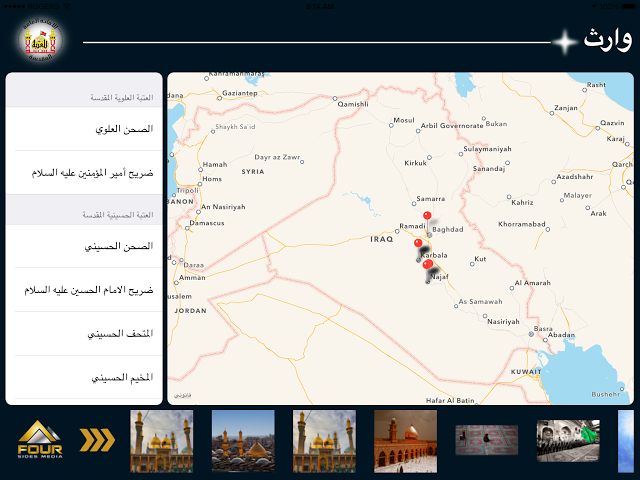This screenshot has width=640, height=480.
Task: Open small thumbnail of prayer carpet
Action: [487, 440]
